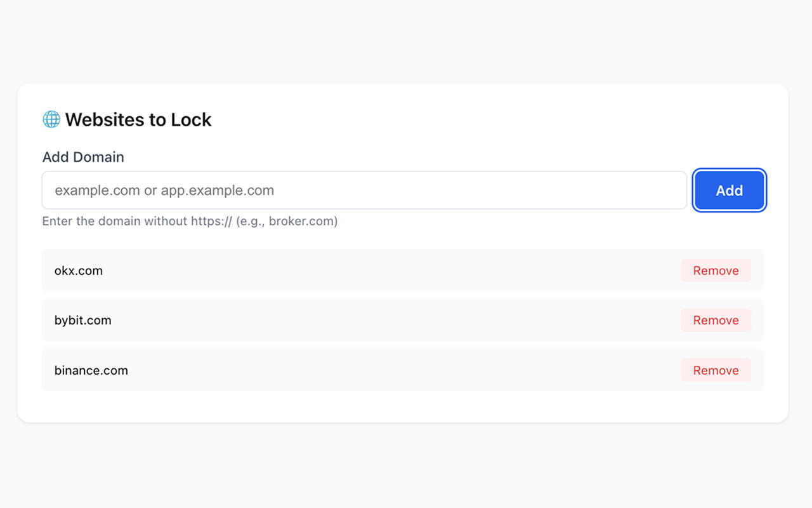Select the okx.com domain text
The image size is (812, 508).
pyautogui.click(x=79, y=271)
